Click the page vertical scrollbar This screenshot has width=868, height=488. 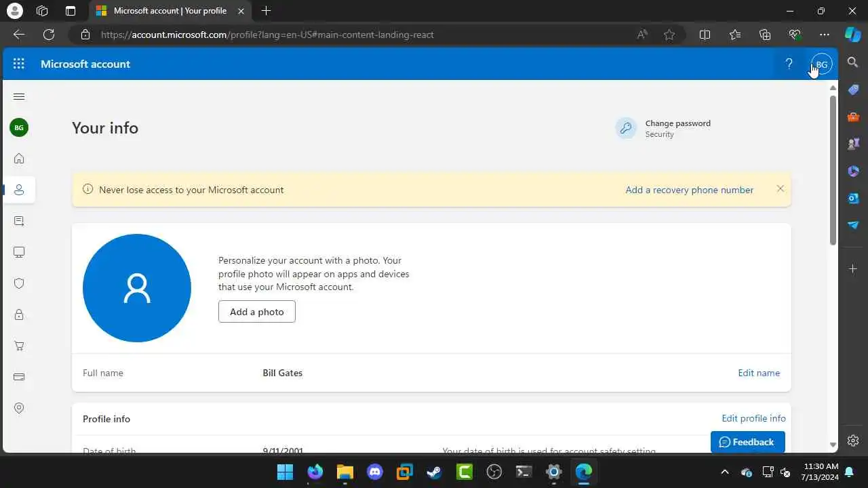tap(833, 169)
